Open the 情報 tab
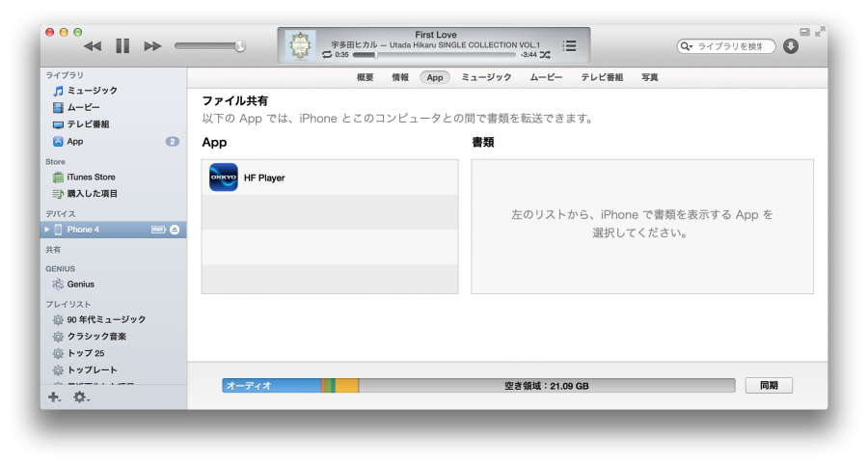The image size is (868, 465). tap(399, 77)
